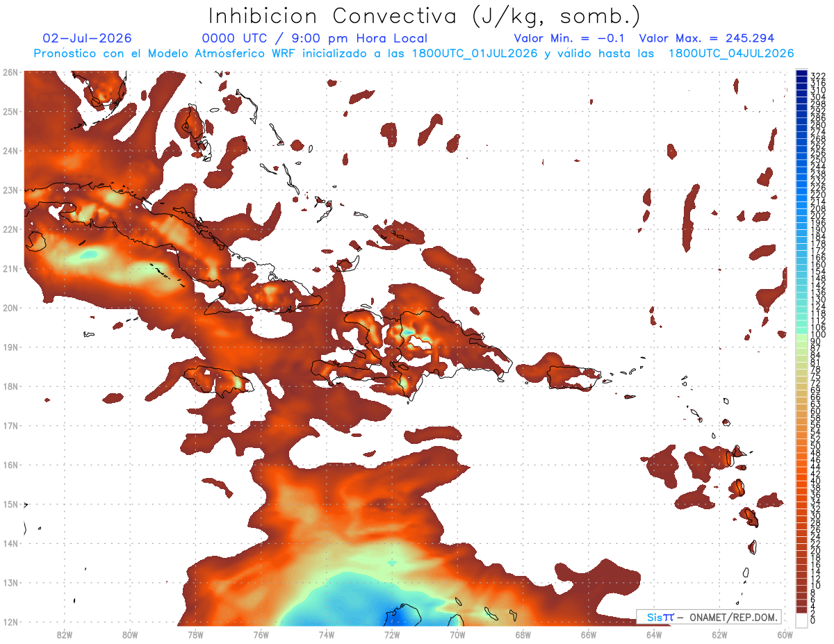Click the 62W longitude label
834x644 pixels.
click(x=719, y=634)
